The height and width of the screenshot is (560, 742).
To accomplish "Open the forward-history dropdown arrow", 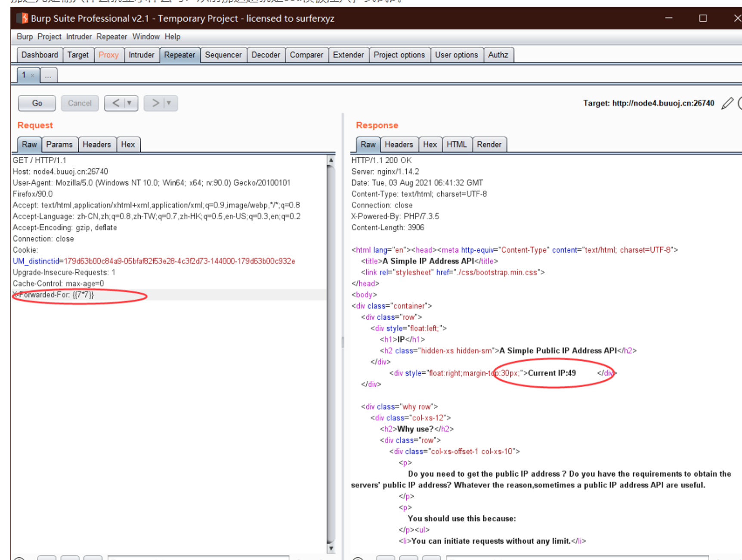I will (x=169, y=103).
